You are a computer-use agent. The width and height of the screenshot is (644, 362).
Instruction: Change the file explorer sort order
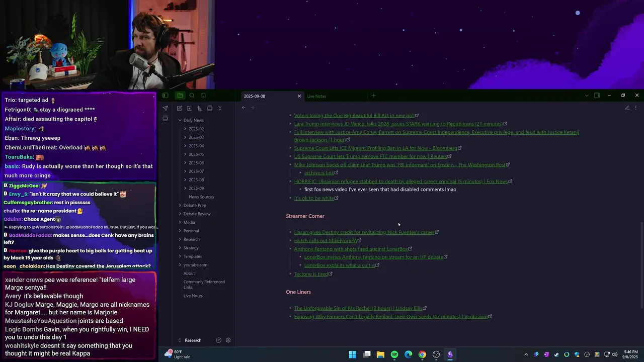(x=199, y=108)
